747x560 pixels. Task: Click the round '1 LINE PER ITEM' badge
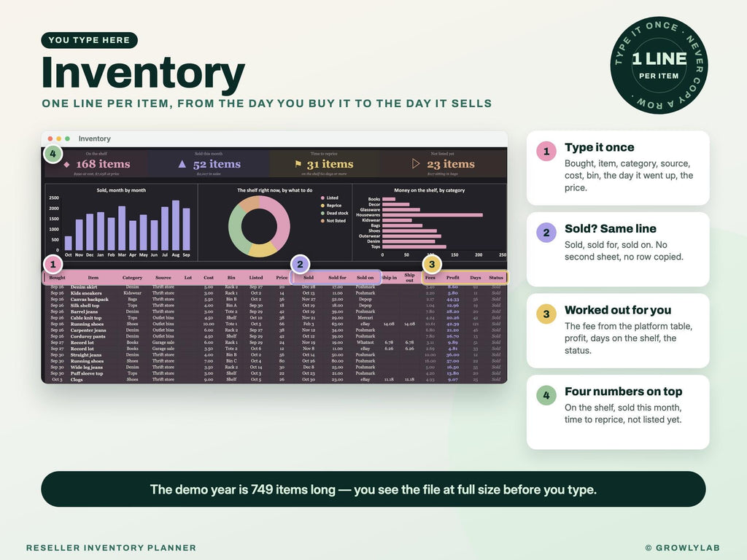[659, 65]
